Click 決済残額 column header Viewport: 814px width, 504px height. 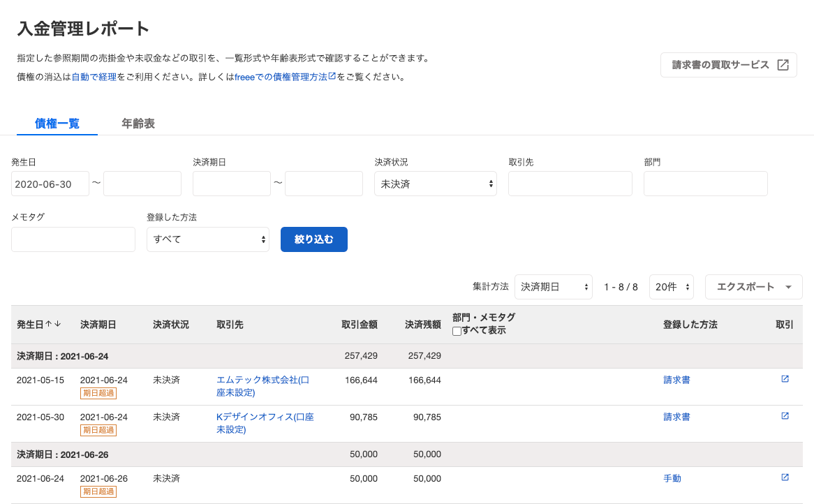tap(423, 325)
